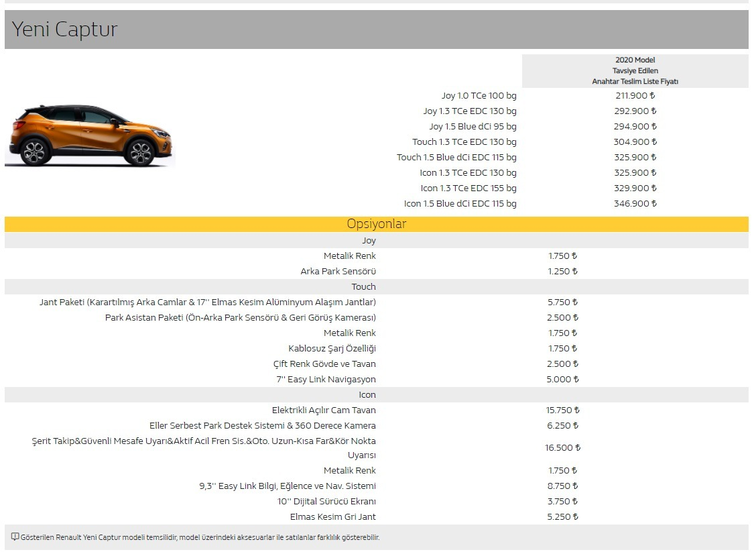The height and width of the screenshot is (552, 756).
Task: Click the 329.900 ₺ price
Action: pos(635,188)
